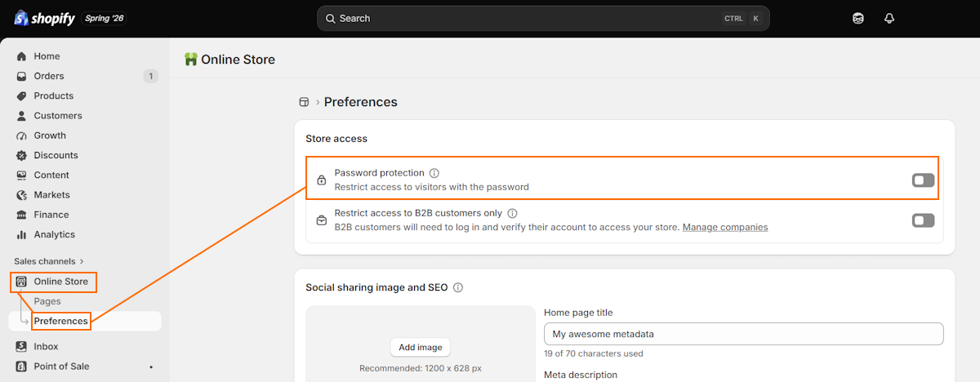This screenshot has height=382, width=980.
Task: Click the Shopify logo
Action: pos(44,18)
